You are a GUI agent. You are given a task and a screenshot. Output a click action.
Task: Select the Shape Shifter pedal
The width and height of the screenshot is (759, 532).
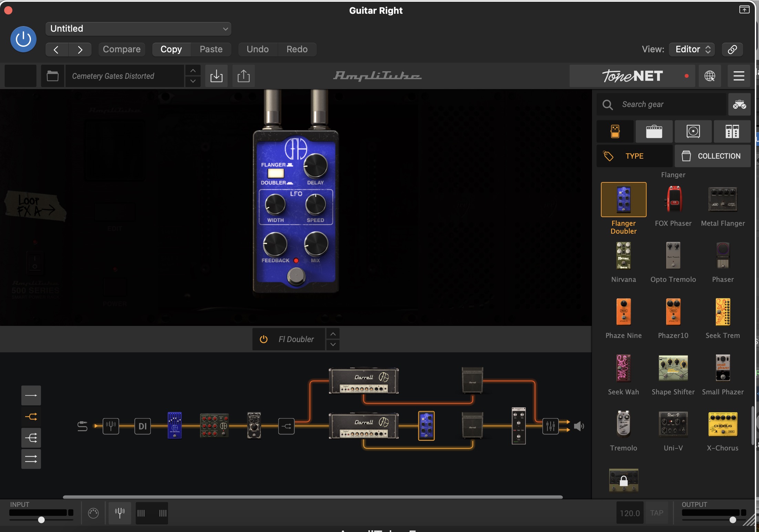(673, 368)
